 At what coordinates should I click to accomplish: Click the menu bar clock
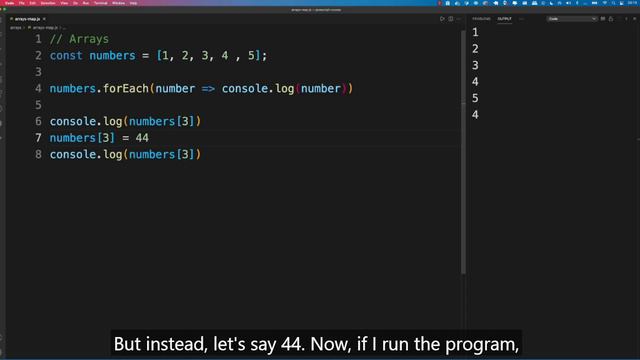pos(632,3)
